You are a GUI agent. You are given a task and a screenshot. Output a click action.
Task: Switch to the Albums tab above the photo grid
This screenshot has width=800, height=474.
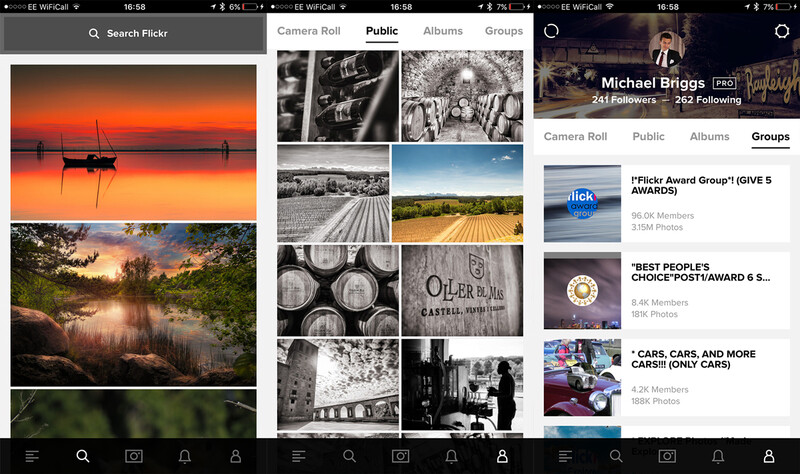pos(443,31)
